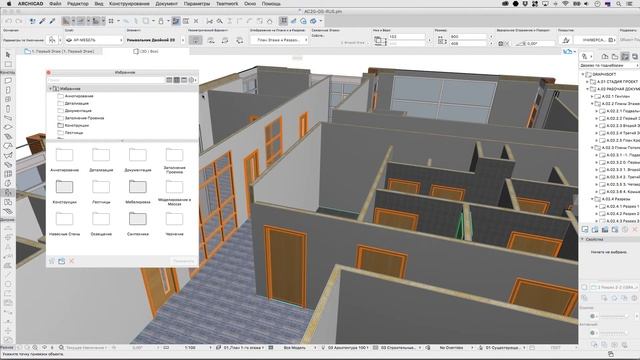Screen dimensions: 640x360
Task: Open the Документ menu
Action: (167, 4)
